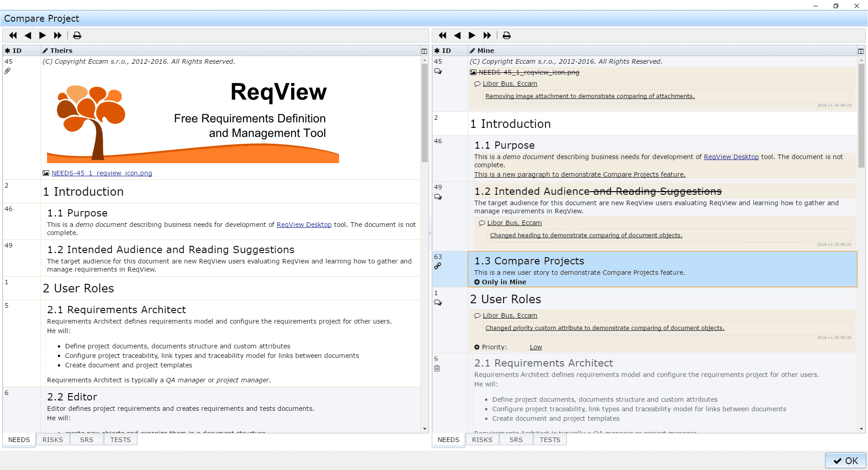Open ReqView Desktop link in Theirs pane

[x=304, y=225]
